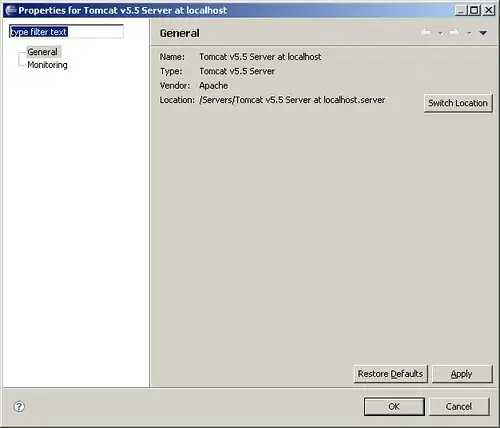Click the Eclipse icon in title bar
This screenshot has height=428, width=500.
coord(11,10)
